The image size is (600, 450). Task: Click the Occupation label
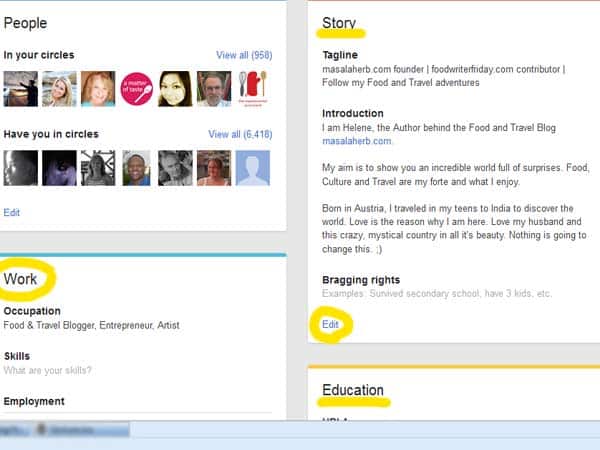click(x=32, y=311)
